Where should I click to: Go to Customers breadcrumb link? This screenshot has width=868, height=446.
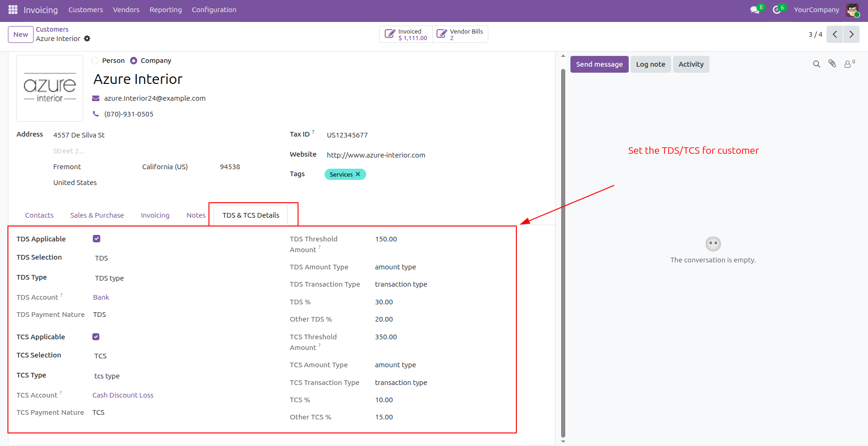pos(52,29)
